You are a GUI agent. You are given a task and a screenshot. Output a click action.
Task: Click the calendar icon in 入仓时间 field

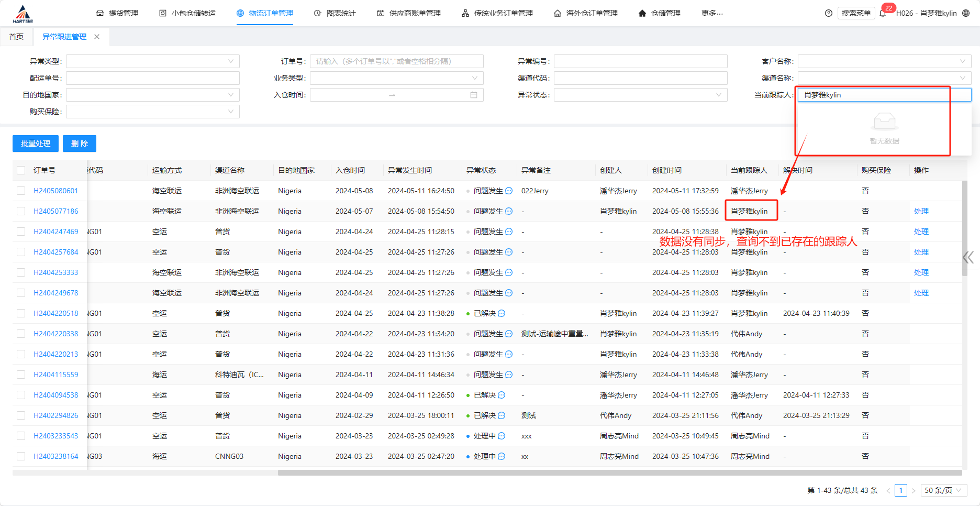point(473,95)
